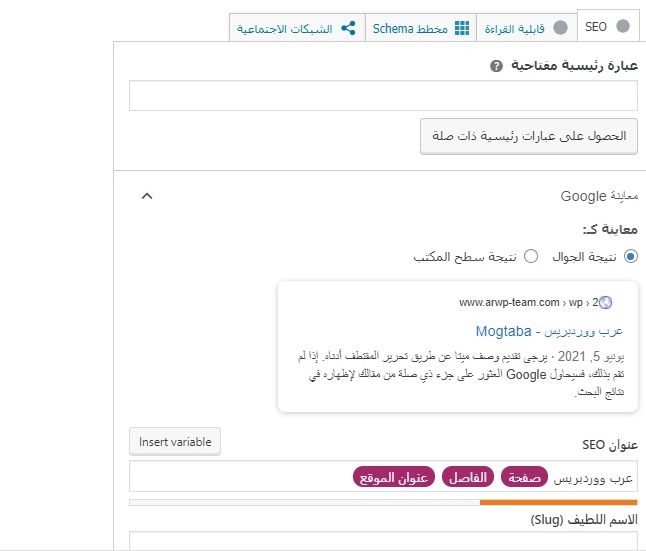
Task: Click the معاينة Google section heading
Action: coord(599,196)
